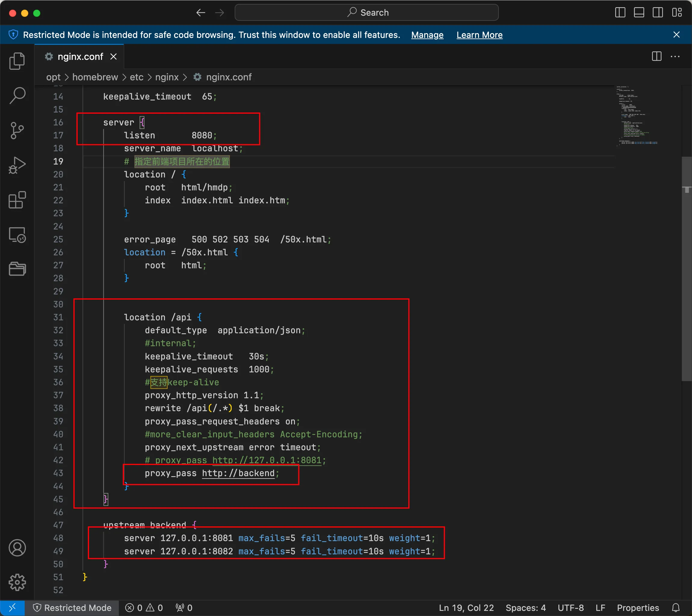Change language mode Properties
The height and width of the screenshot is (616, 692).
coord(638,608)
